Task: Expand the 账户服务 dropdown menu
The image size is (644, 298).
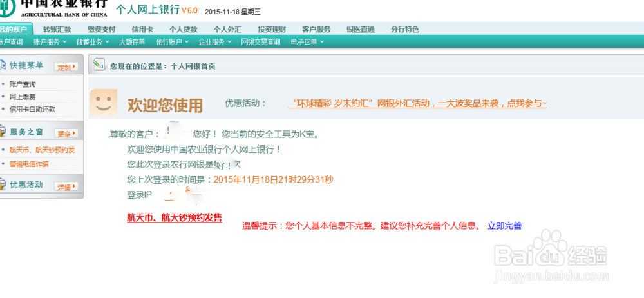Action: (50, 41)
